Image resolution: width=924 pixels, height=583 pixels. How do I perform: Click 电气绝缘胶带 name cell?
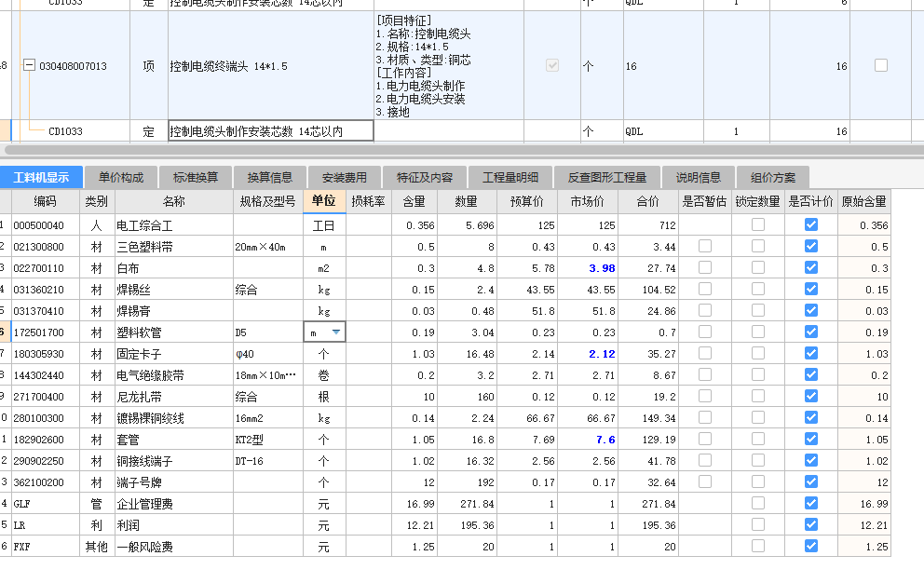[x=174, y=375]
